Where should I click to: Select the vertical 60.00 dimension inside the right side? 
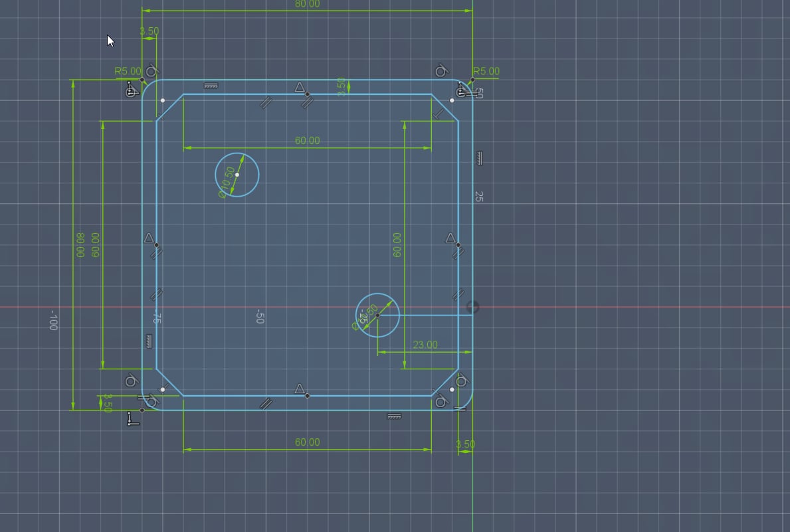[x=397, y=245]
